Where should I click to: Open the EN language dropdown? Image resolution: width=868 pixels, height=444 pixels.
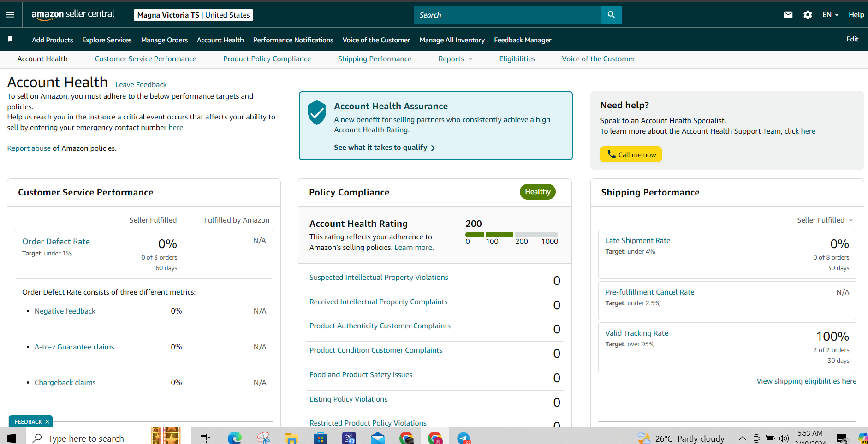(830, 15)
